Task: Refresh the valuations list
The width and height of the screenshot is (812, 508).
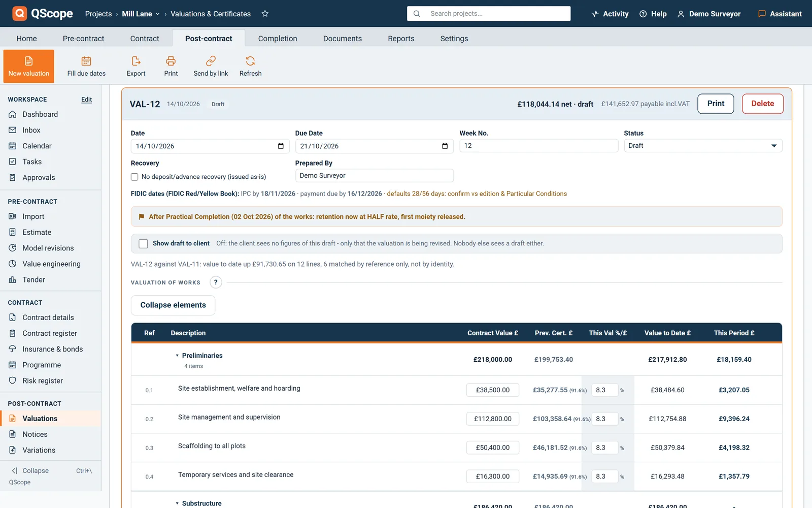Action: [x=251, y=66]
